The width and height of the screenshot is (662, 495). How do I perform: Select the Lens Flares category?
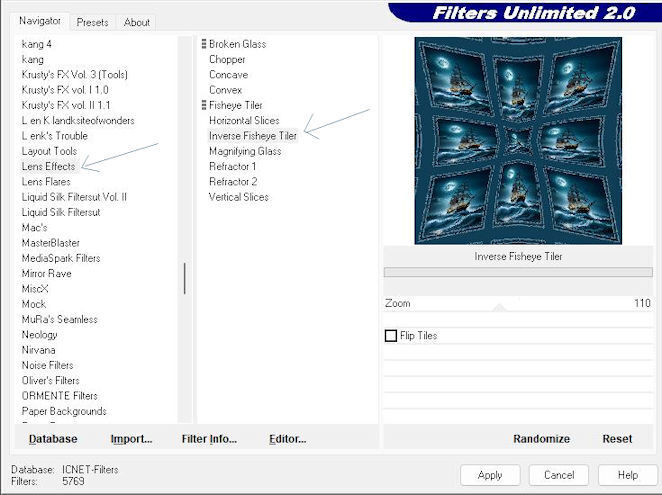tap(46, 182)
